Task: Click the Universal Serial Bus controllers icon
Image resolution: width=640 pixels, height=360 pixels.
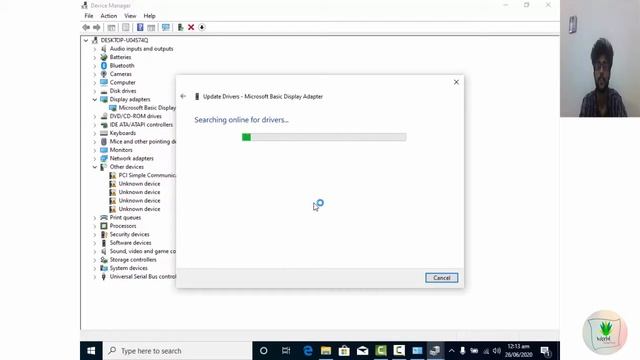Action: [x=104, y=277]
